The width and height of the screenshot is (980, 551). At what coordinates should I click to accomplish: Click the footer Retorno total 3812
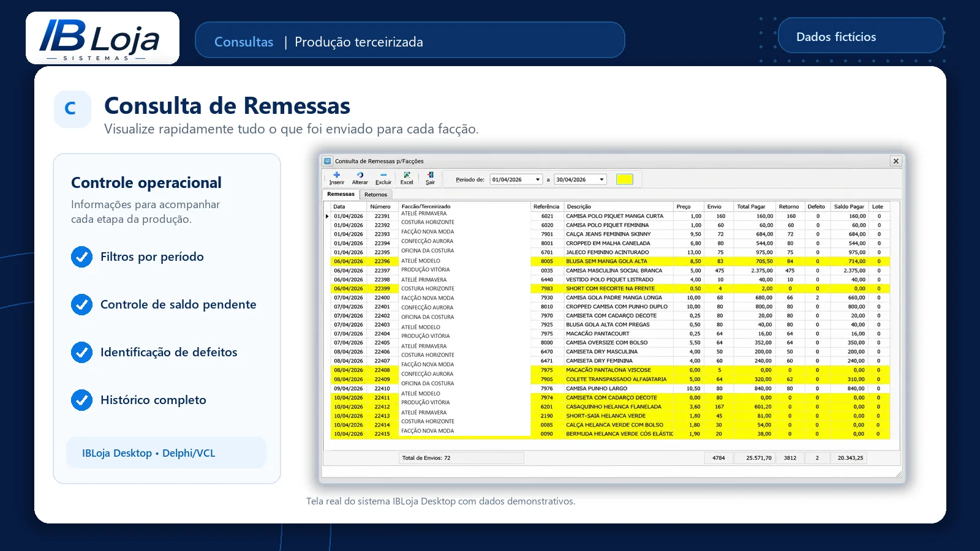pos(790,458)
